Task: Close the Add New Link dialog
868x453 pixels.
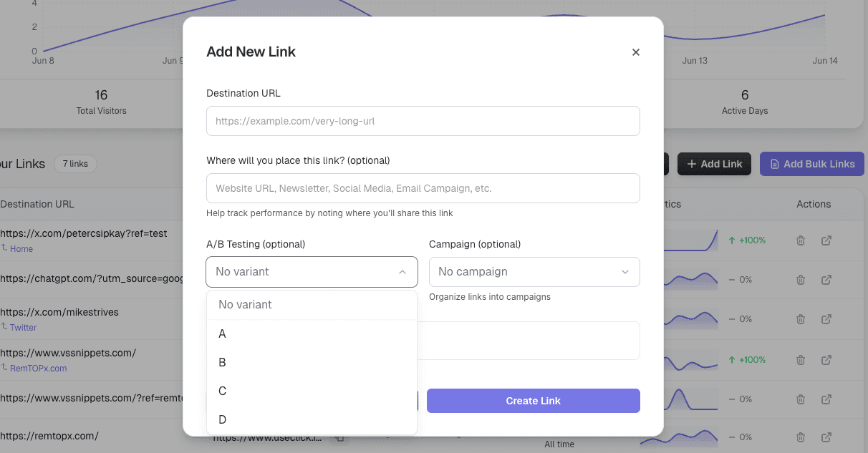Action: (635, 52)
